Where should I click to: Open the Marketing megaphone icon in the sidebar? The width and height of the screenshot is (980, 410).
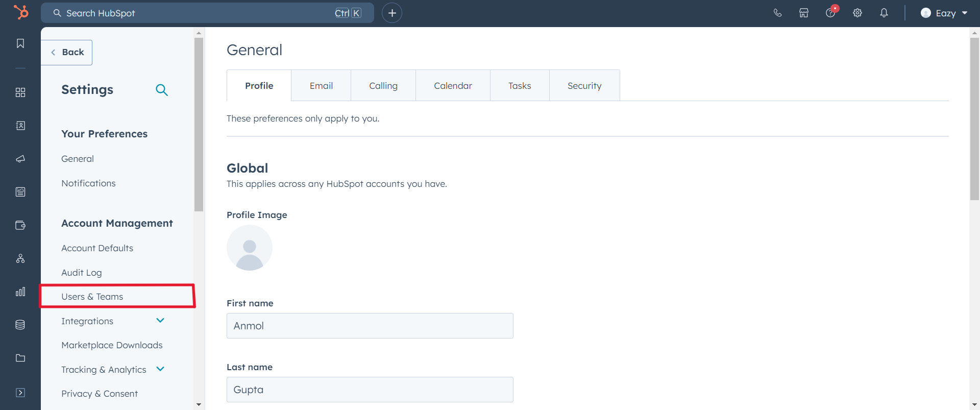tap(20, 159)
